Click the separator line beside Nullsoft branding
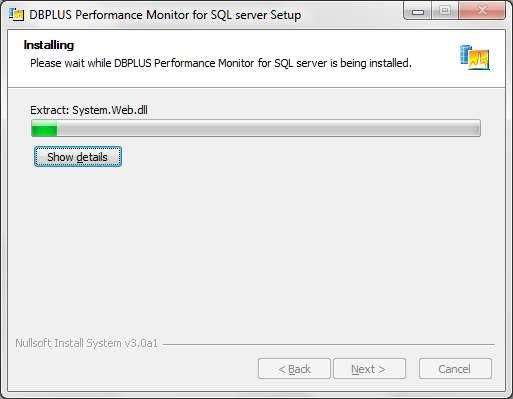This screenshot has width=513, height=399. (328, 344)
